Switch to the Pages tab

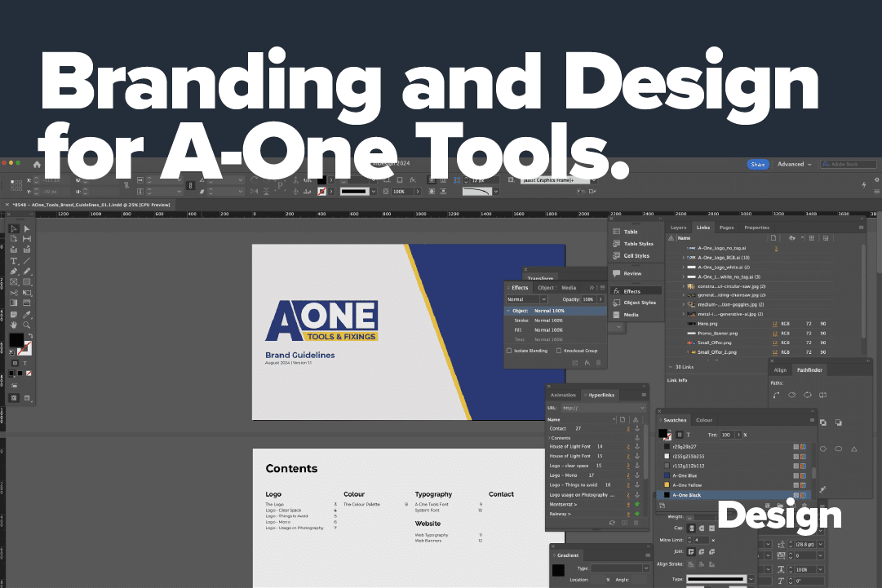pos(727,228)
